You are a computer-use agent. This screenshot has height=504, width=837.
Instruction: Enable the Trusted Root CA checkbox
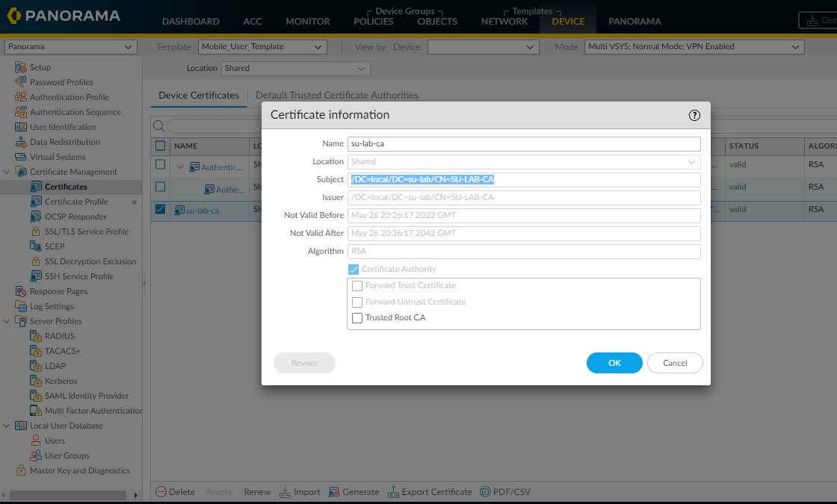[x=357, y=317]
